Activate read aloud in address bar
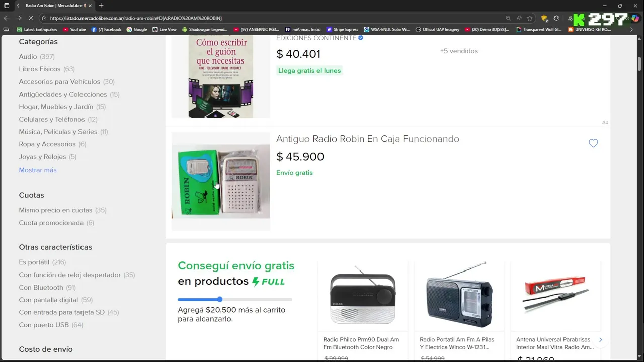 [519, 18]
